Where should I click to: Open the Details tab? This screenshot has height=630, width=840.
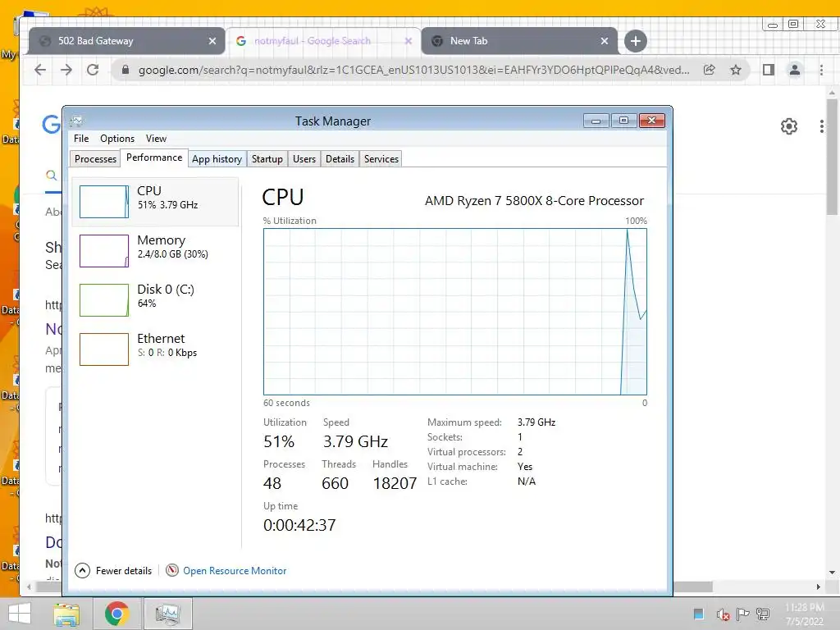(x=340, y=159)
